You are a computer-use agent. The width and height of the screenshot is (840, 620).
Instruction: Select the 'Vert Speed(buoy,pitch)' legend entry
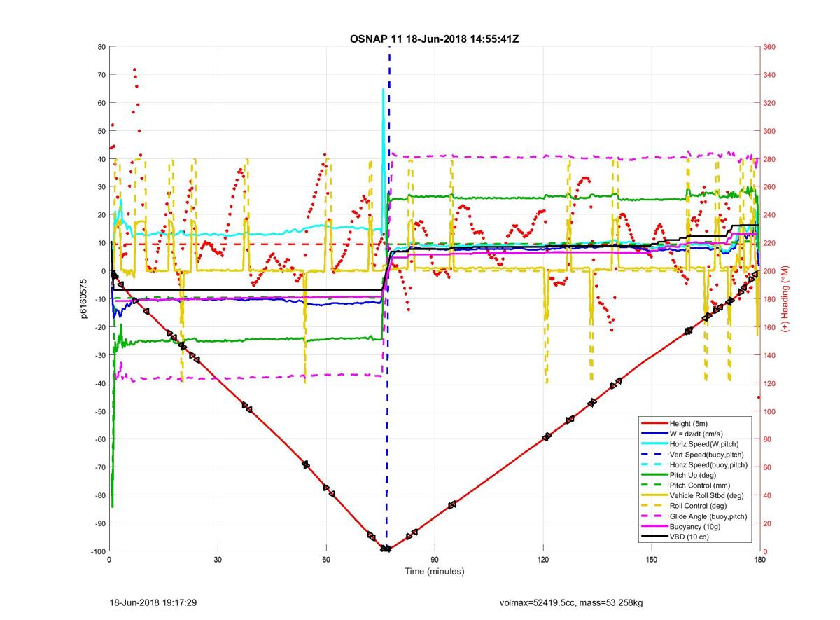[695, 455]
